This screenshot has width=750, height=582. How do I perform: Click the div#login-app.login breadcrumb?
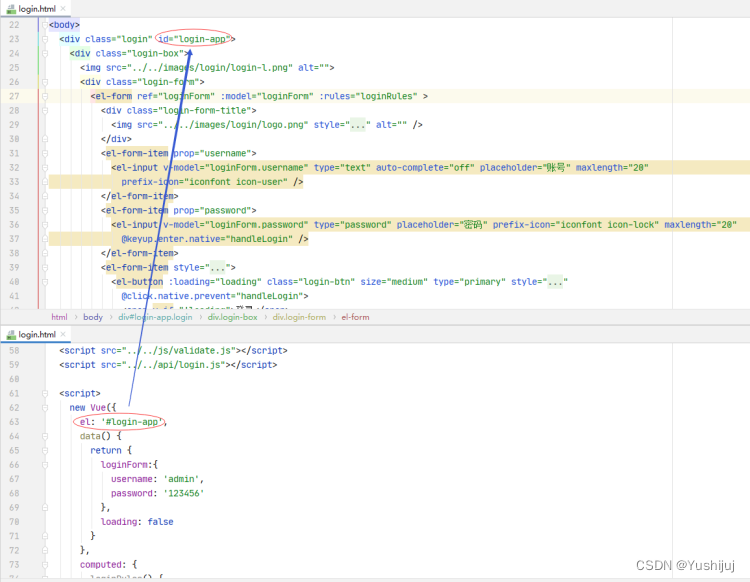click(155, 317)
